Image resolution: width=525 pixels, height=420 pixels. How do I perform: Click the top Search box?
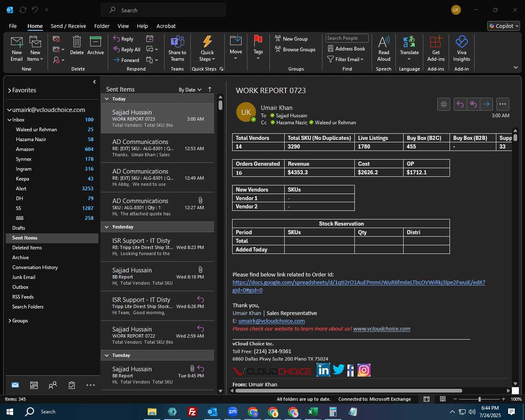163,10
